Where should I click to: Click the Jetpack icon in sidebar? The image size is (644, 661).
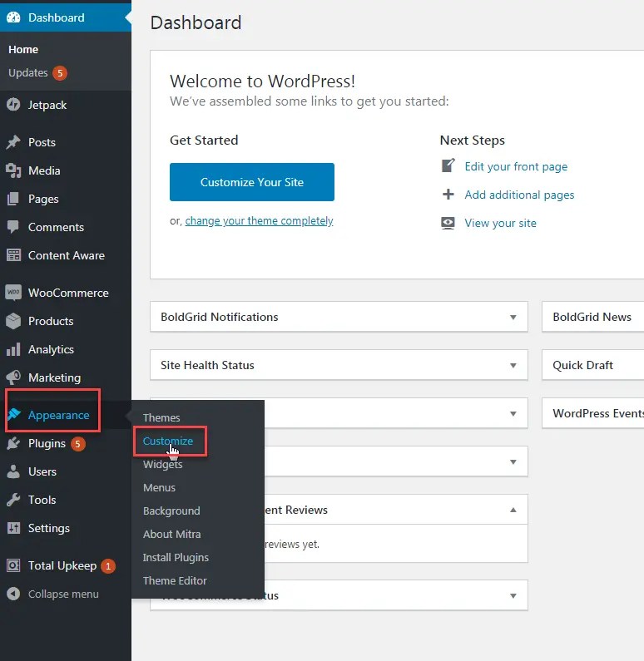pos(13,105)
